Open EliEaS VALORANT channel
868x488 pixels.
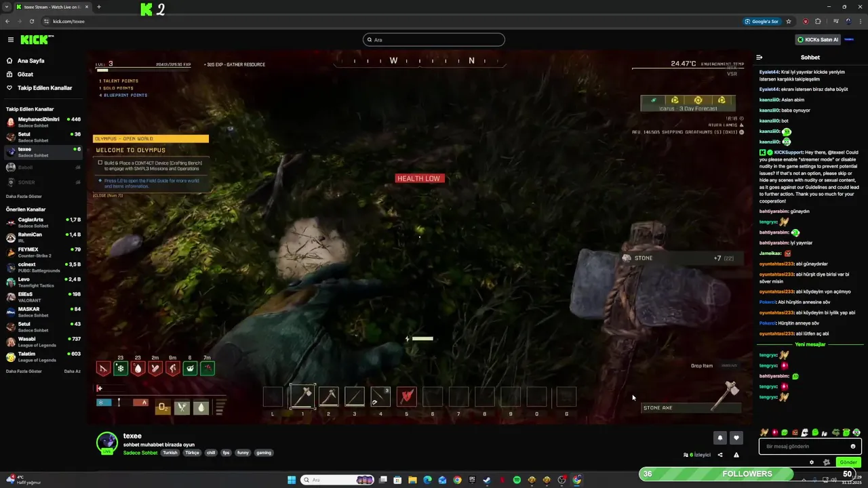pos(43,297)
